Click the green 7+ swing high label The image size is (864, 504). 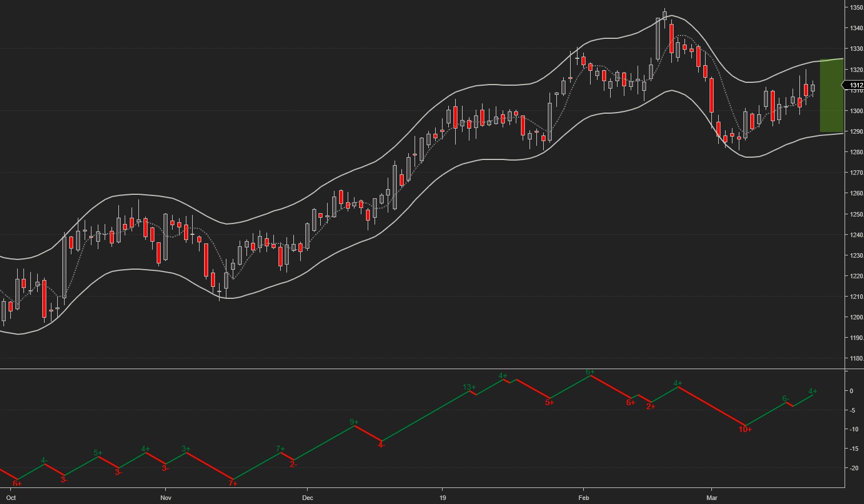click(x=280, y=449)
